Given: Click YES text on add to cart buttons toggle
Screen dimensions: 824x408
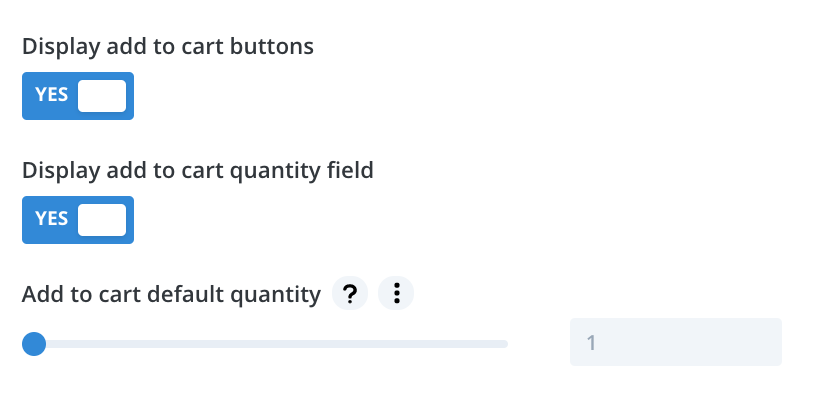Looking at the screenshot, I should 52,95.
